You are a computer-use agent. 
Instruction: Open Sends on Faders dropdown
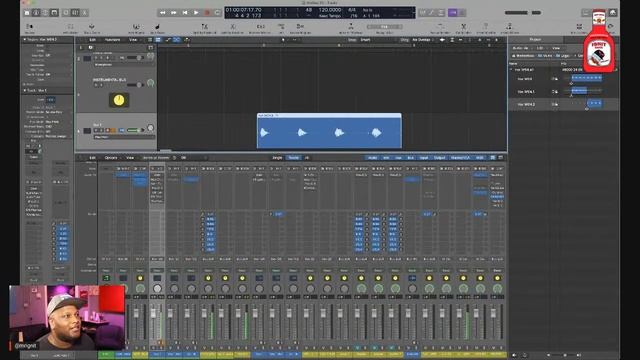[x=157, y=158]
